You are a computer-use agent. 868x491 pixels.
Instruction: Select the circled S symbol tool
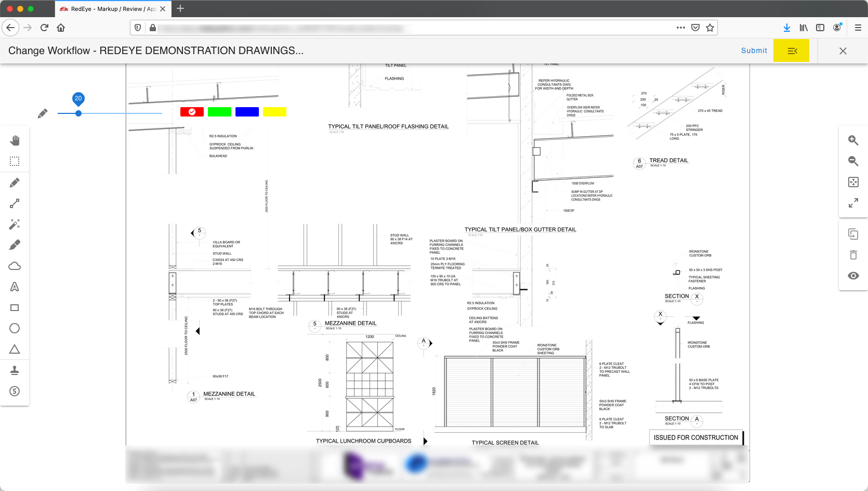(15, 391)
